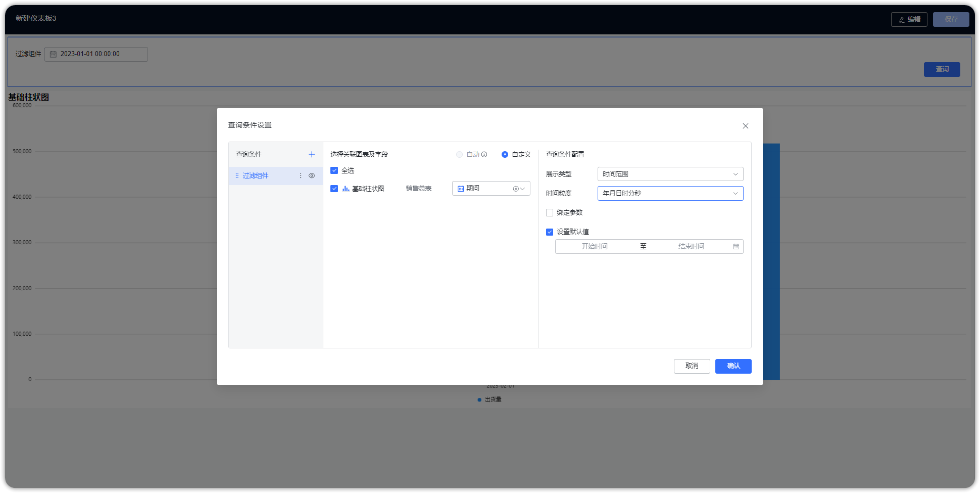Click the 确认 button
Image resolution: width=980 pixels, height=493 pixels.
pyautogui.click(x=733, y=366)
